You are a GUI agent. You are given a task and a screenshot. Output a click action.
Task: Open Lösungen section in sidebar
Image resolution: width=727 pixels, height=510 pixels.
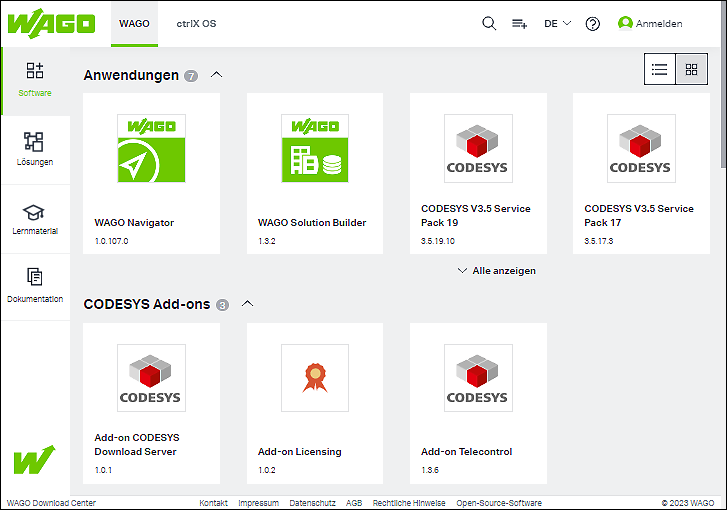tap(35, 150)
